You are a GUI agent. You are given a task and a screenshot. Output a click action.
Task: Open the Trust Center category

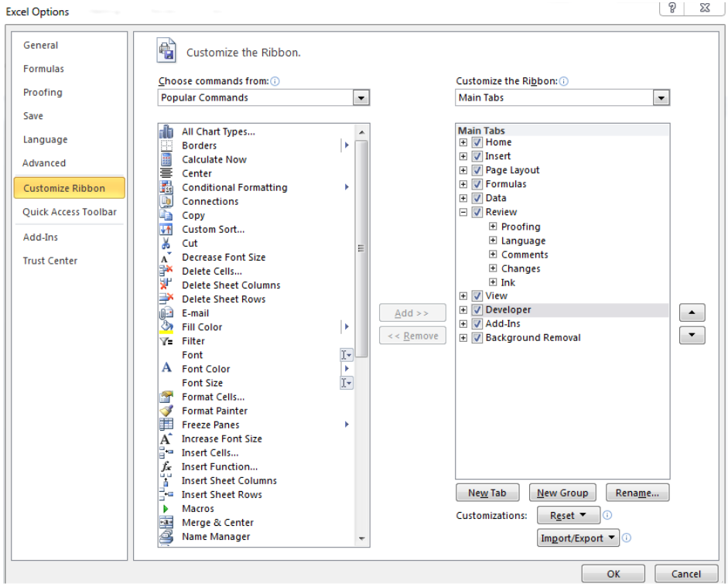50,261
